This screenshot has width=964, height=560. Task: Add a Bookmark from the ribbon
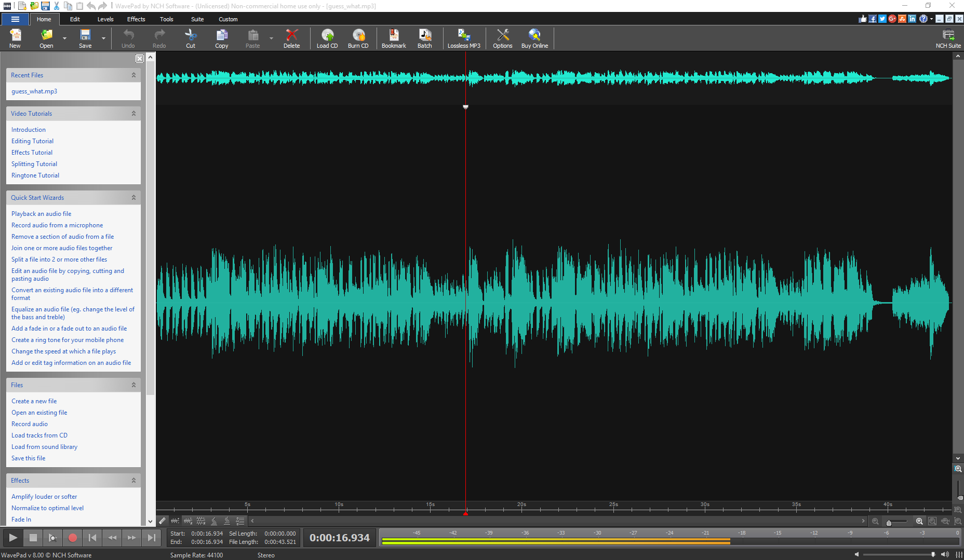394,38
